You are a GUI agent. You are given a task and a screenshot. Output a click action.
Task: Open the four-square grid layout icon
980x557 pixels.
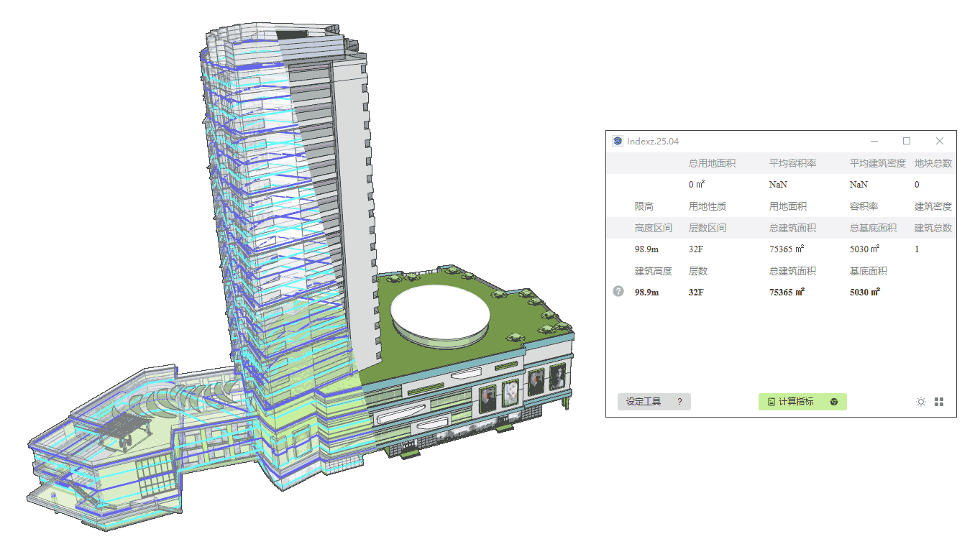pyautogui.click(x=939, y=402)
